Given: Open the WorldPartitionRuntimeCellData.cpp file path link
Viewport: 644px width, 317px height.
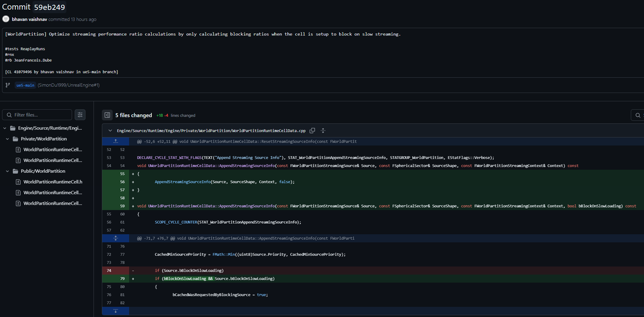Looking at the screenshot, I should coord(211,131).
